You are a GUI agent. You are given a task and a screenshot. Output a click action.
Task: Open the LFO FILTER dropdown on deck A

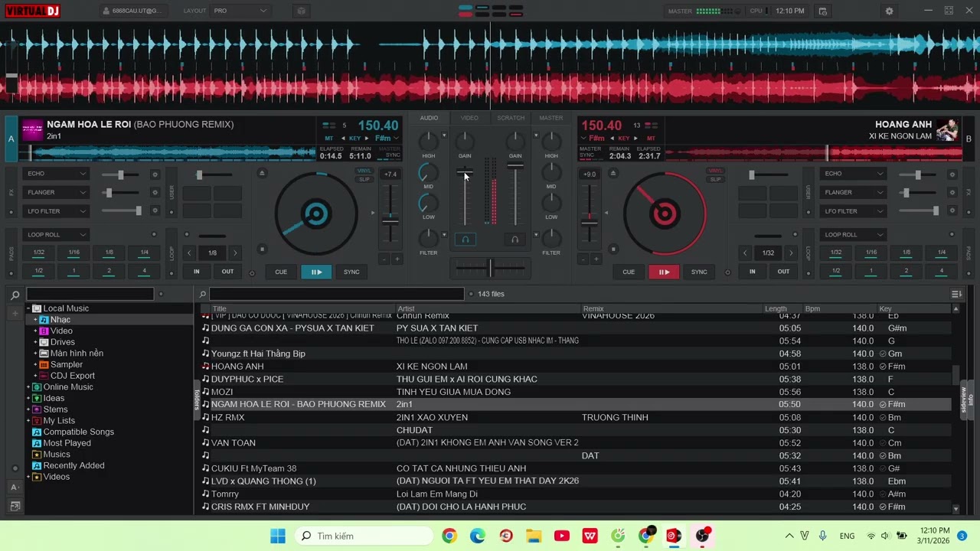pyautogui.click(x=57, y=211)
